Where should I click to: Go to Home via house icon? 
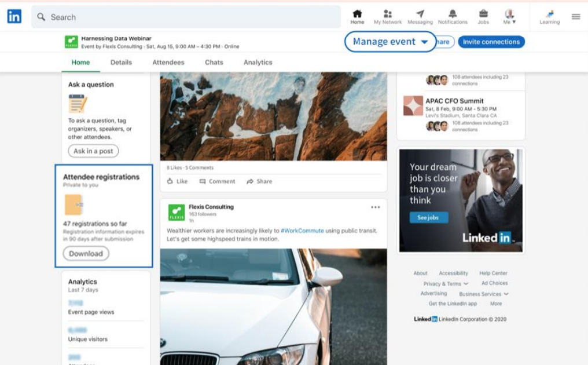(x=357, y=14)
